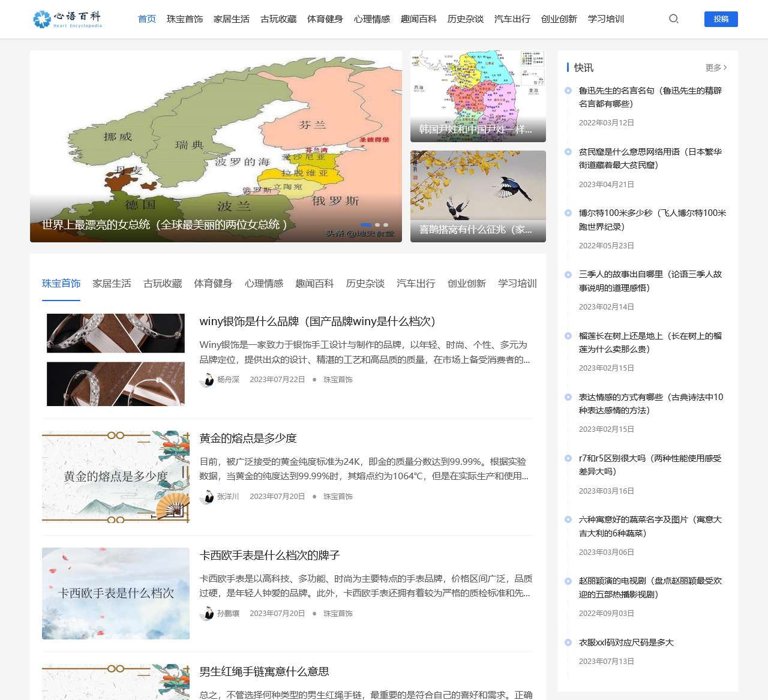Image resolution: width=768 pixels, height=700 pixels.
Task: Click the 心语百科 site logo
Action: pos(67,19)
